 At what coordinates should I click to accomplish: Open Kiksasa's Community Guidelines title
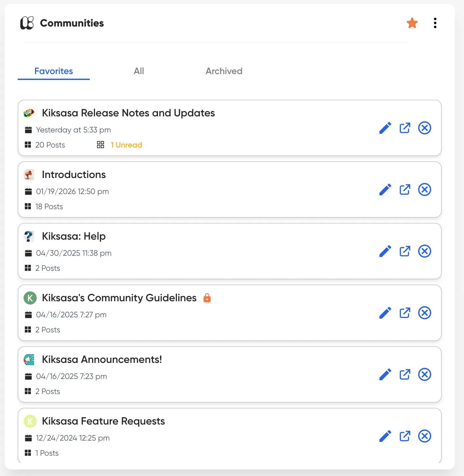(119, 298)
